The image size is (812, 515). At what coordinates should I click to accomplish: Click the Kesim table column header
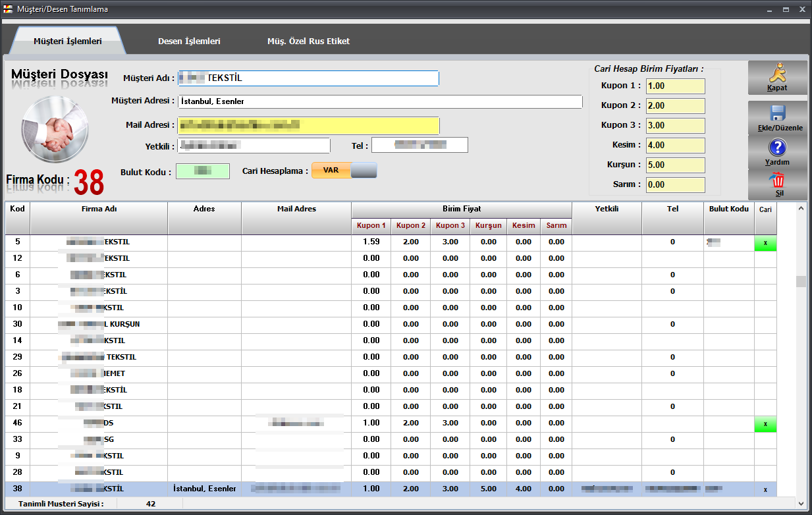pos(524,226)
